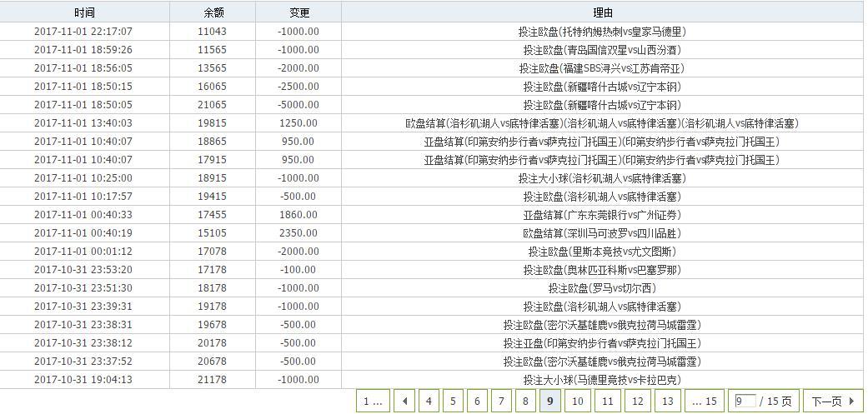Open page 13 of results
Screen dimensions: 868x414
pos(668,401)
